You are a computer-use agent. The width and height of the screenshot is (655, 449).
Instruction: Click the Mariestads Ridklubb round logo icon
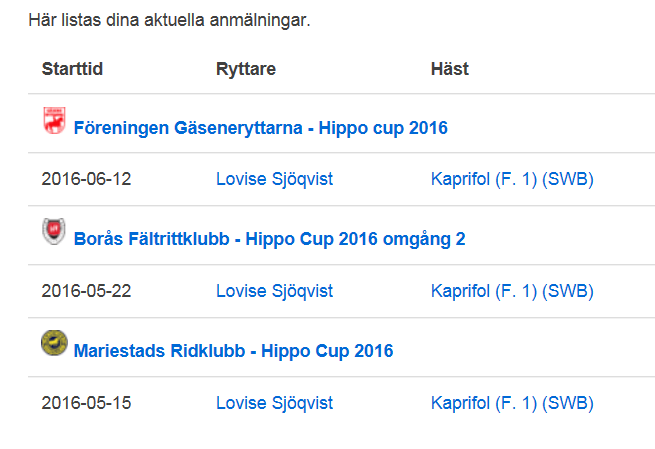click(54, 345)
